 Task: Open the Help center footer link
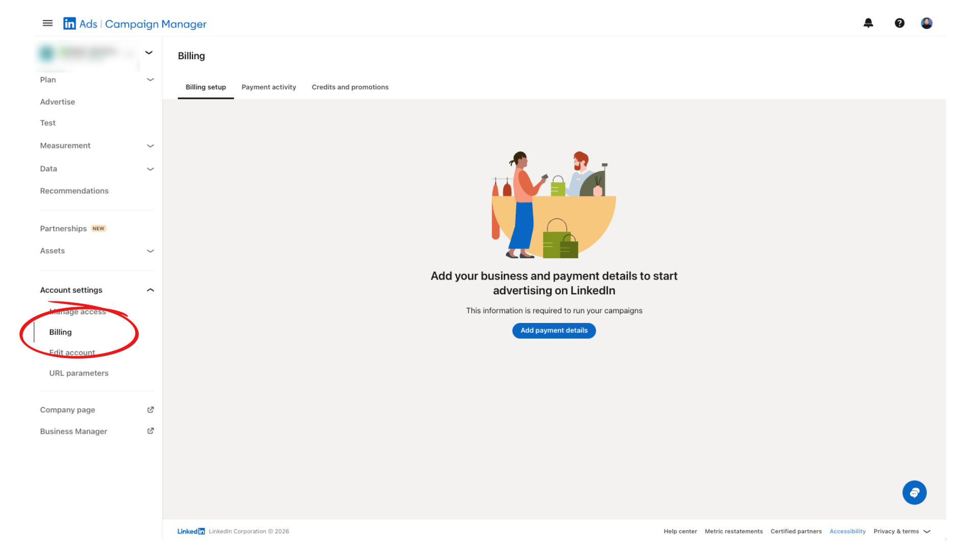pyautogui.click(x=680, y=531)
